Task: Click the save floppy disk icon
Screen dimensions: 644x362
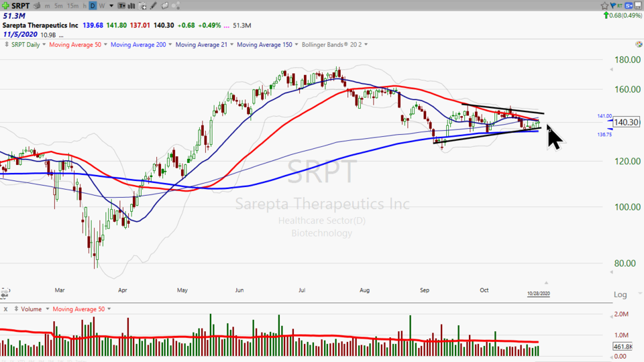Action: point(638,5)
